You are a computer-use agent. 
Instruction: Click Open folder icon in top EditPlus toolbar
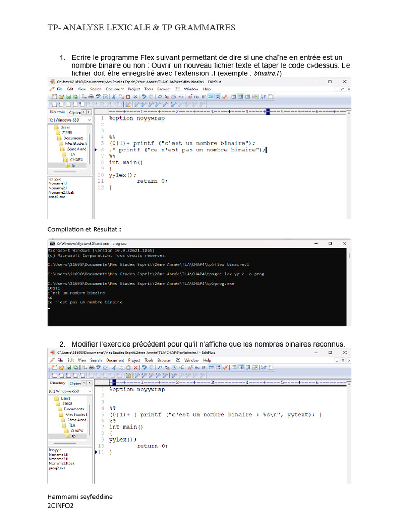click(x=61, y=97)
